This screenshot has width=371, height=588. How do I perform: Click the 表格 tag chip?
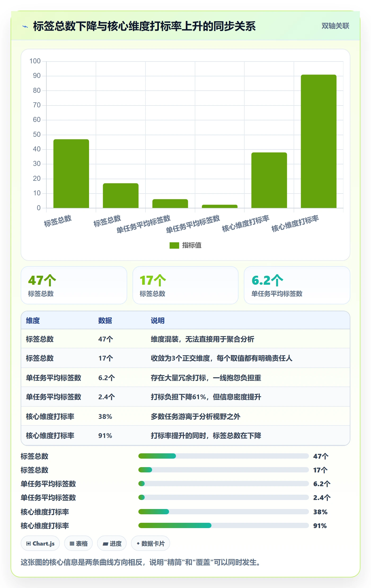(x=78, y=543)
